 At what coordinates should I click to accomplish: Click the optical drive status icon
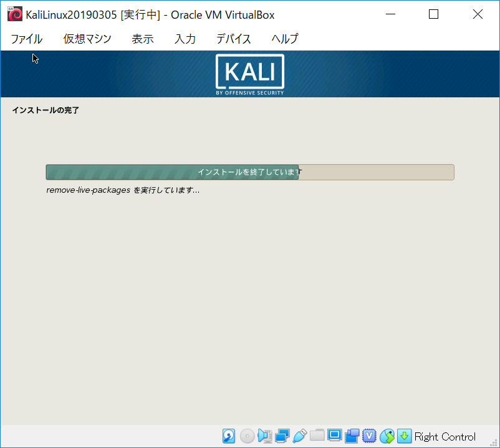[247, 436]
